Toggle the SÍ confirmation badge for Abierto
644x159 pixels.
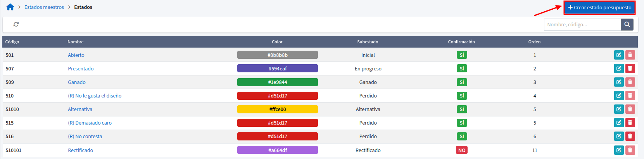point(462,55)
